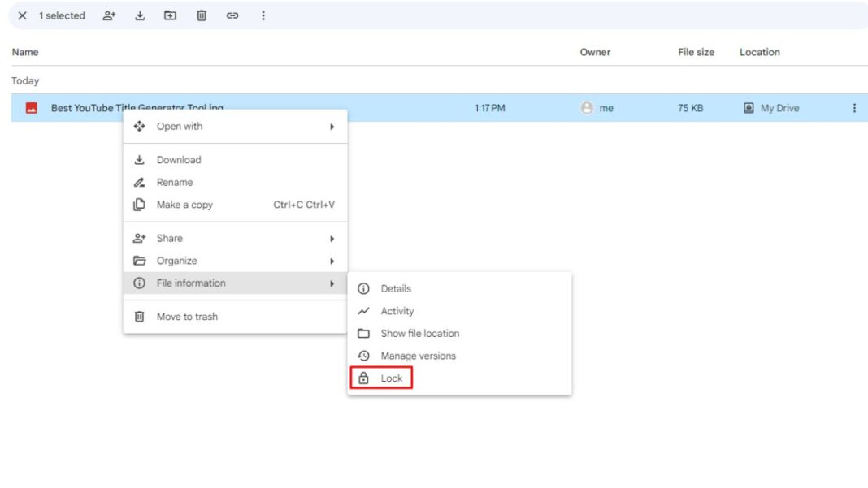Share the file via toolbar person-add icon
This screenshot has width=868, height=488.
[x=110, y=15]
